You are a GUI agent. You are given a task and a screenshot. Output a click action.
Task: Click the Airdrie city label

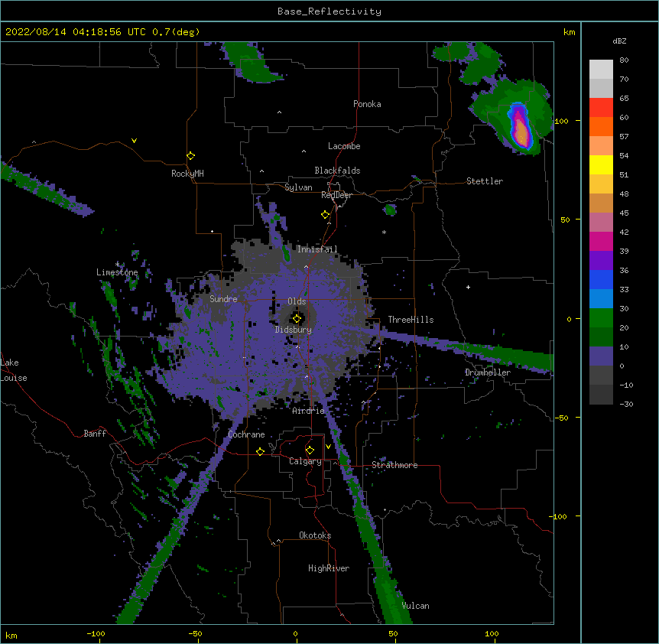309,411
